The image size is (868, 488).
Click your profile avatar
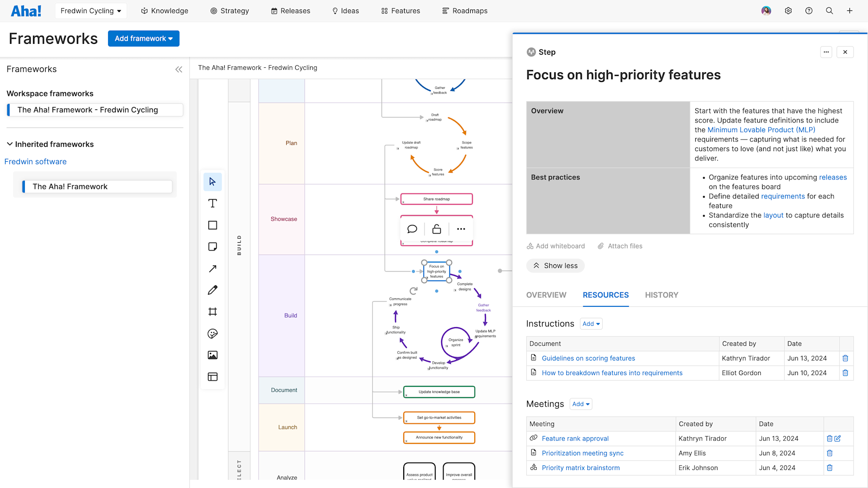point(766,10)
